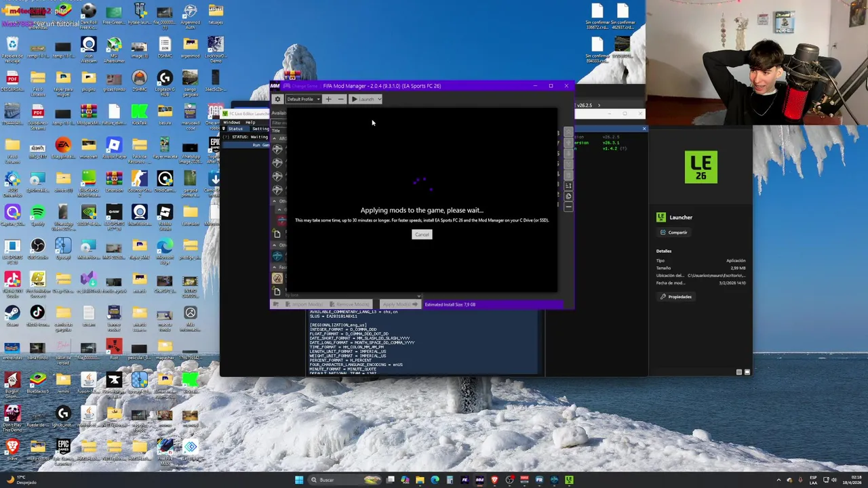
Task: Open the Default Profile dropdown
Action: point(303,99)
